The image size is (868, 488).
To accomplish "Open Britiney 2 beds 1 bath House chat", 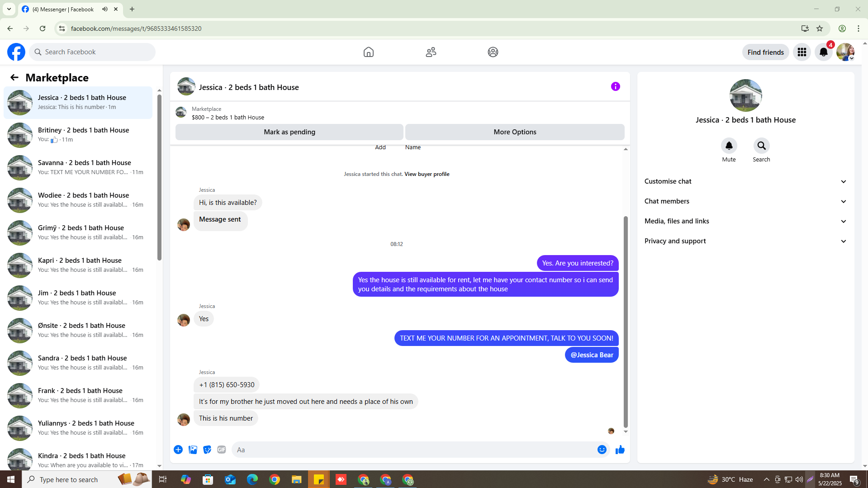I will pyautogui.click(x=78, y=135).
